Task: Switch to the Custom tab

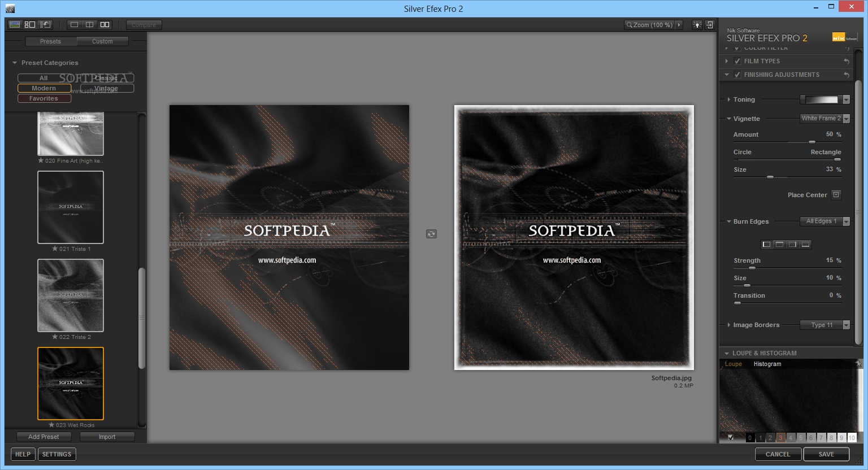Action: pos(102,41)
